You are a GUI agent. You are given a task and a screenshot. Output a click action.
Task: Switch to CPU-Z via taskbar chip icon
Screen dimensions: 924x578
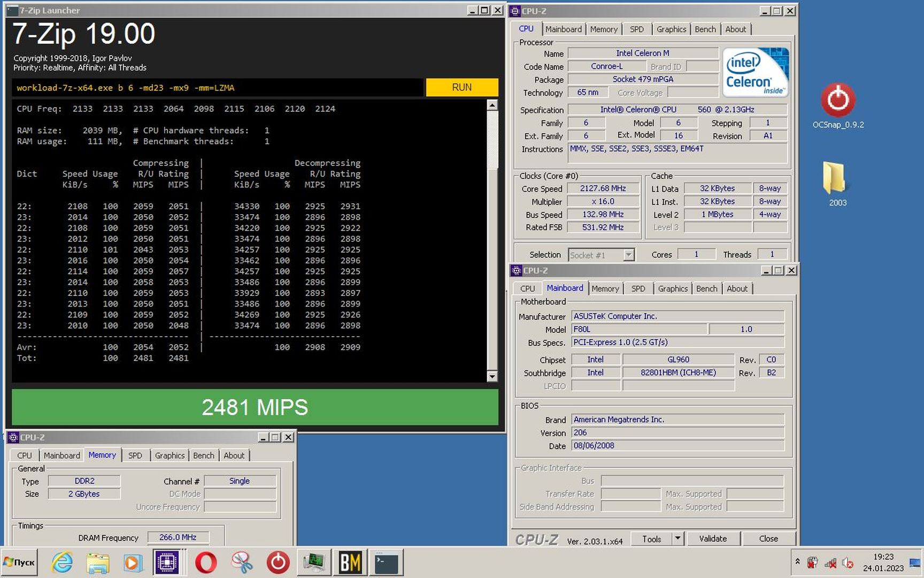click(x=167, y=562)
